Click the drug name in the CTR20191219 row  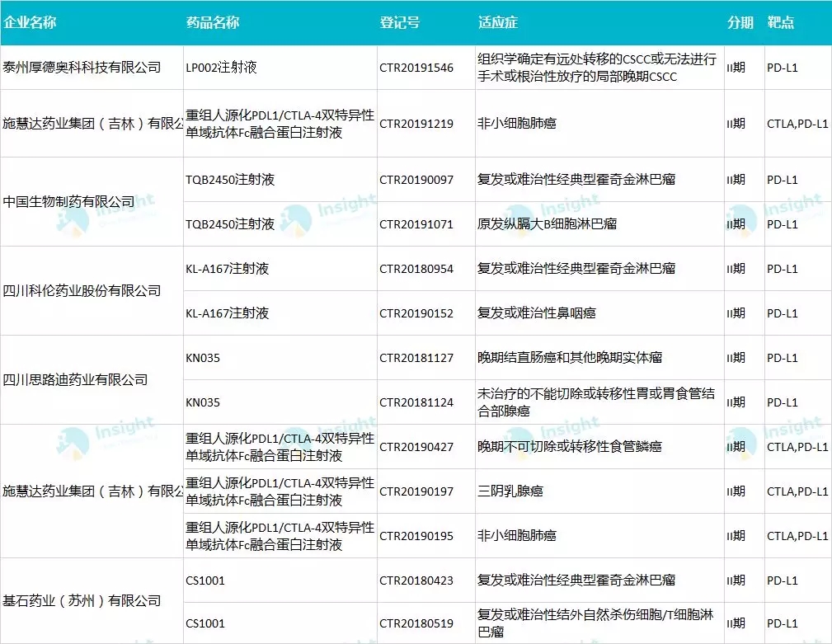pos(280,124)
